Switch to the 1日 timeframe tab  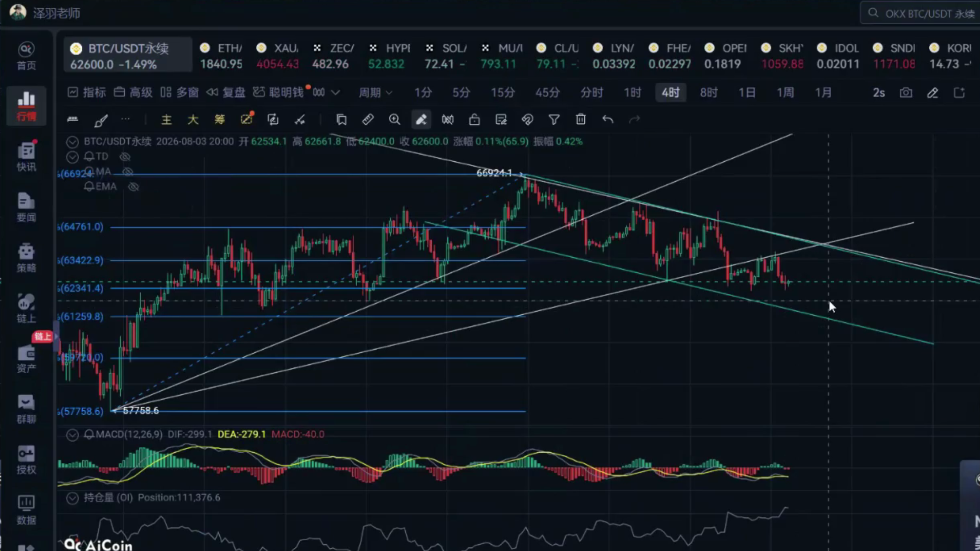747,93
